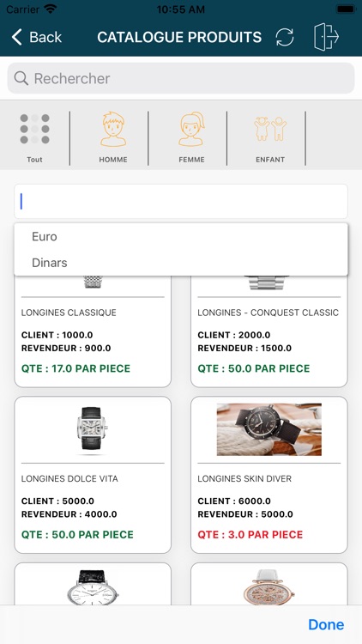362x644 pixels.
Task: Tap REVENDEUR : 5000.0 on Skin Diver
Action: click(x=245, y=514)
